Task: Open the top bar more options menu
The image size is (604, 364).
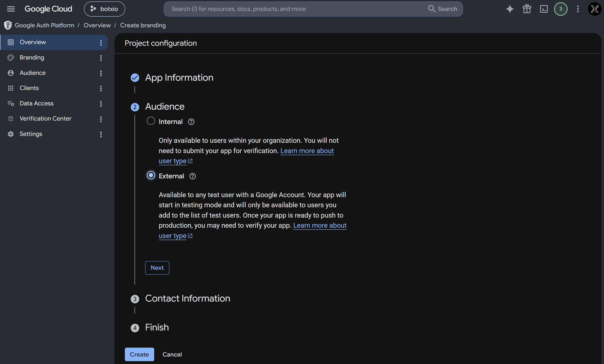Action: click(578, 9)
